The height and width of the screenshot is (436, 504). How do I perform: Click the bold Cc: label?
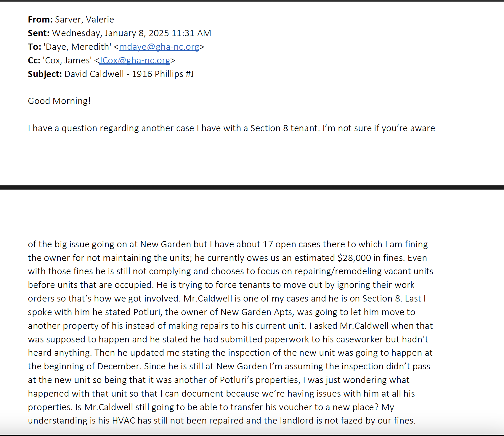34,60
